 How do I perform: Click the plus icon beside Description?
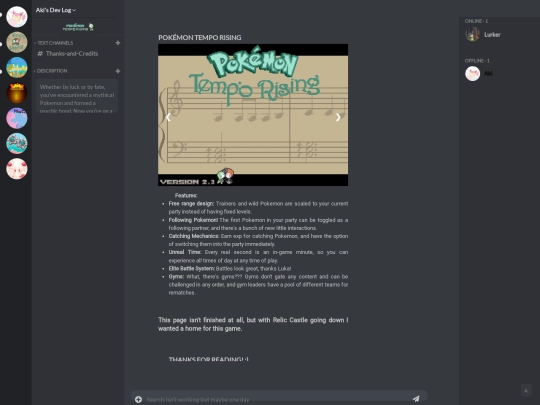point(118,71)
